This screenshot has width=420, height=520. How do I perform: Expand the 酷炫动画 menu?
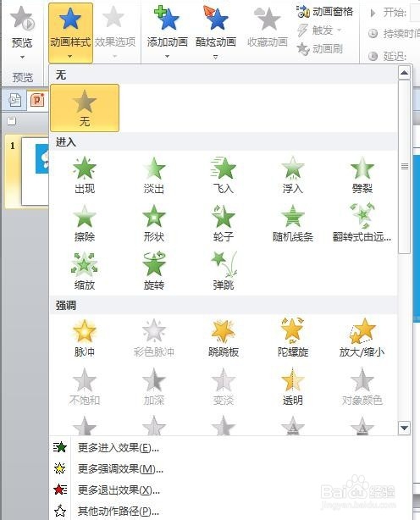pos(215,32)
